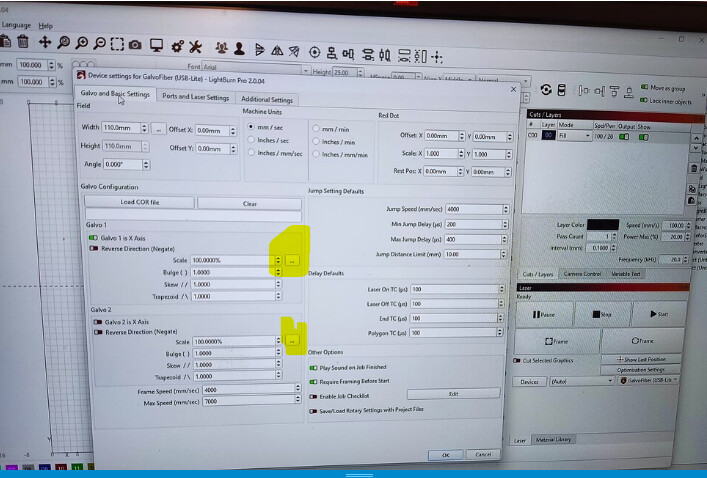Image resolution: width=707 pixels, height=478 pixels.
Task: Click the rotate/refresh circular arrows icon
Action: 546,90
